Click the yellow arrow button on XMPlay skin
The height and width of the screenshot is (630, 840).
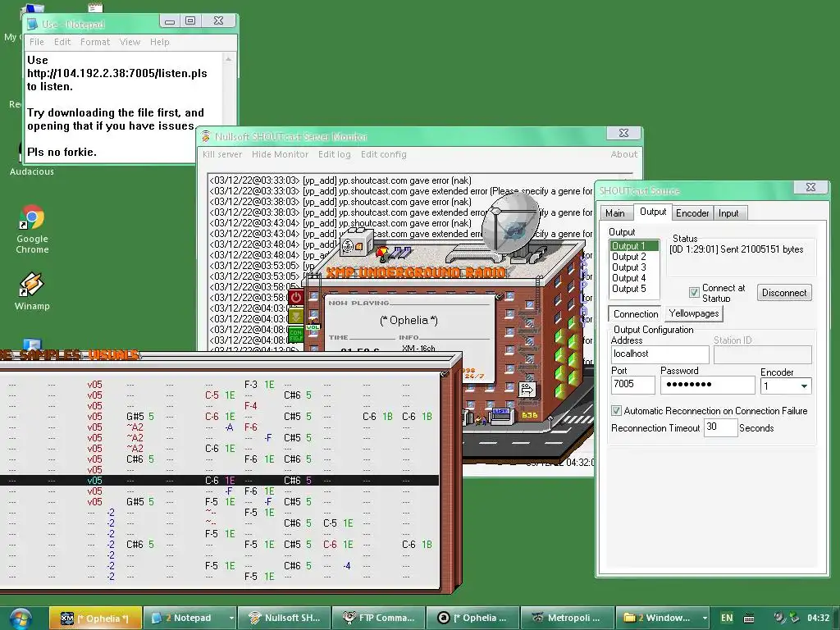(296, 315)
